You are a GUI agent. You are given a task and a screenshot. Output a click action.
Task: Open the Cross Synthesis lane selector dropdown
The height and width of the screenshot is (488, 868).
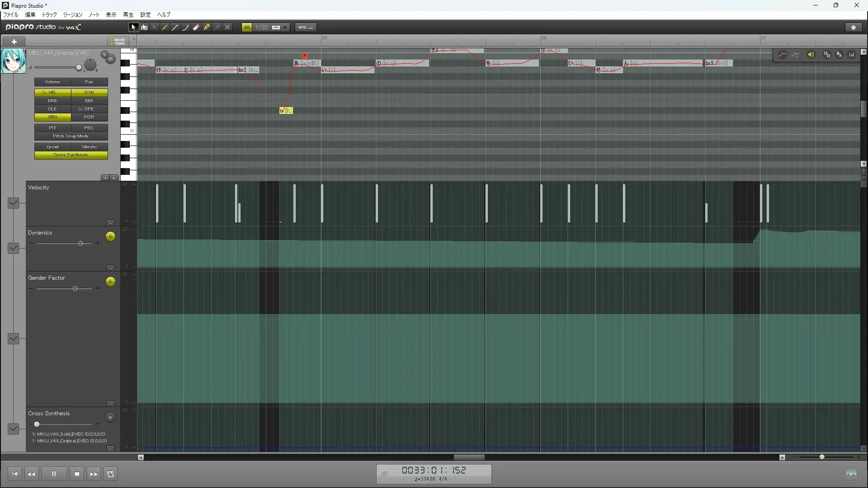click(x=13, y=429)
